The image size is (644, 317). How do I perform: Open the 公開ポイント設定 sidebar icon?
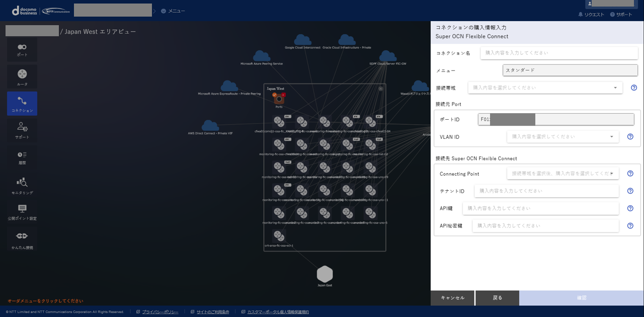(22, 211)
